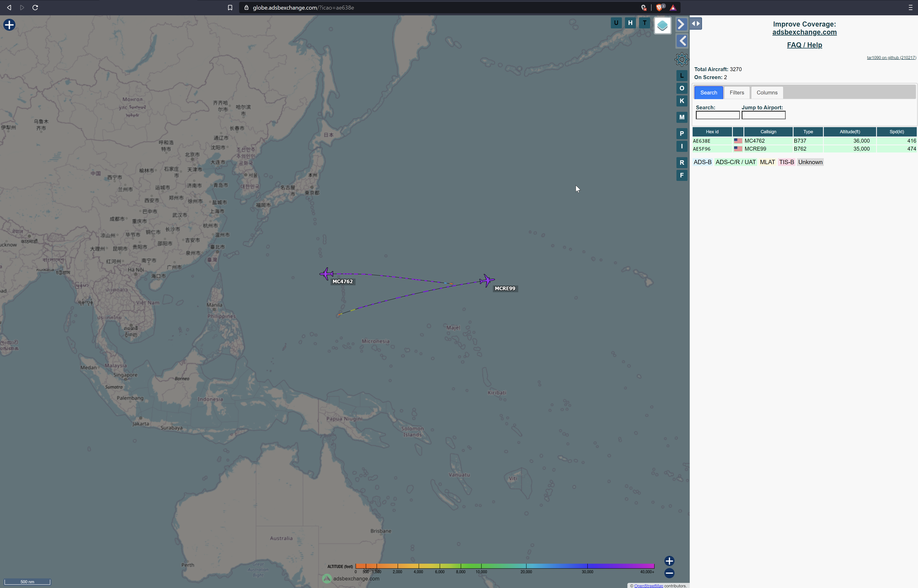
Task: Sort by Hex id column header
Action: click(712, 132)
